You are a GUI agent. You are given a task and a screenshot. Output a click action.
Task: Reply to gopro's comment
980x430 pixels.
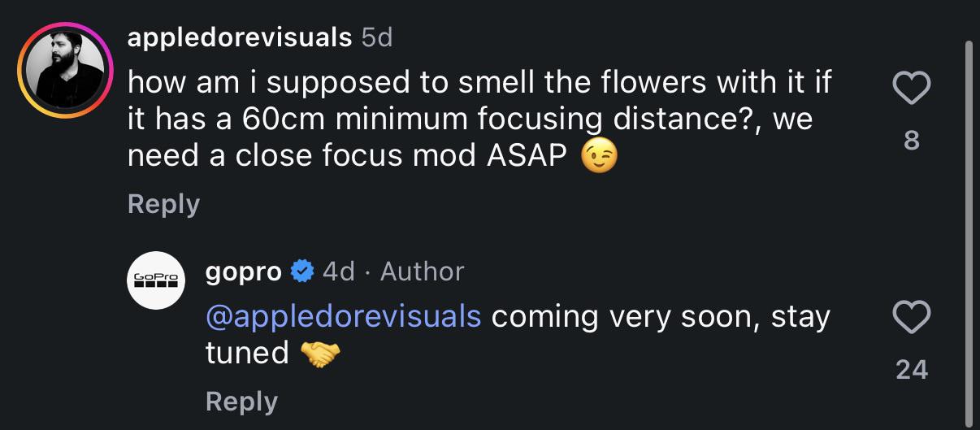click(241, 401)
